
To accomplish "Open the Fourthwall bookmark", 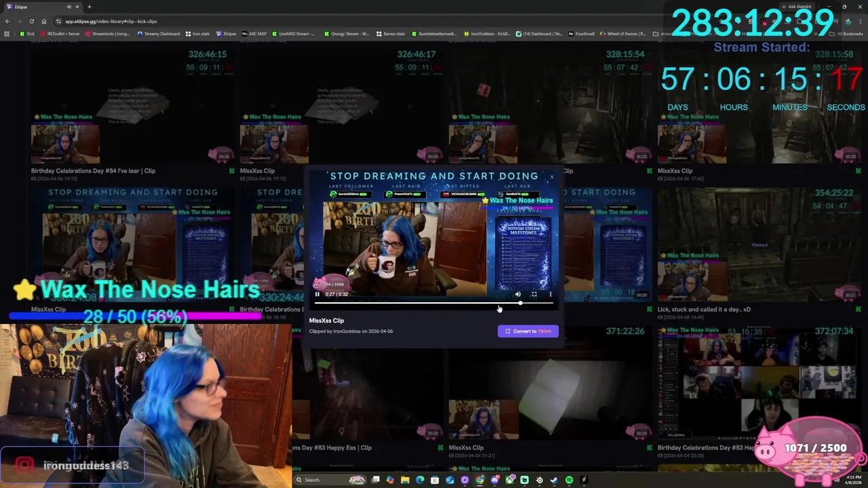I will 580,34.
